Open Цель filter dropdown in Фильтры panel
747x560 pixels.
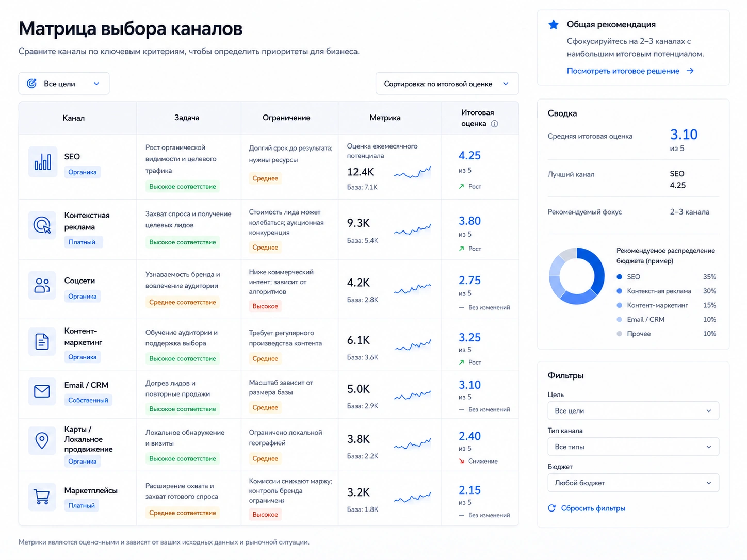[x=633, y=410]
